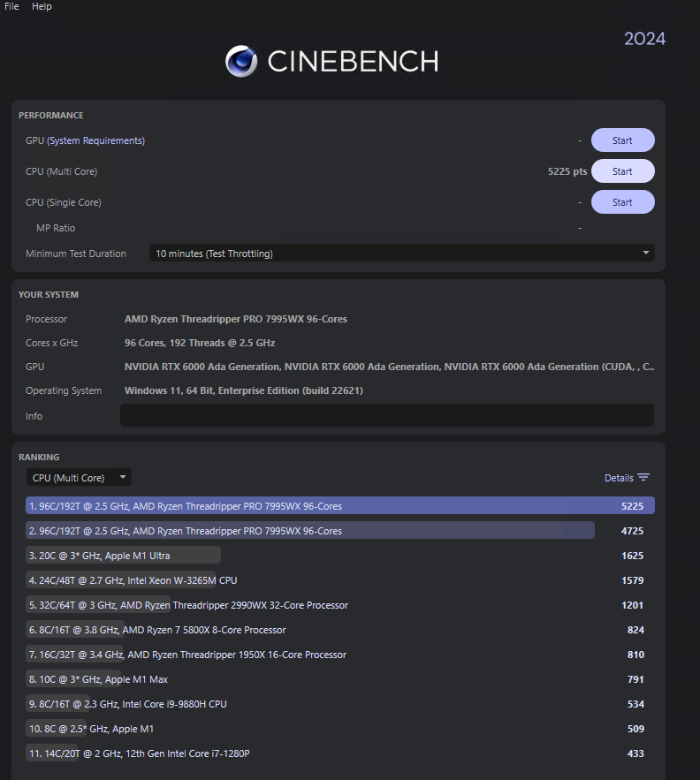Open the File menu

click(x=11, y=6)
